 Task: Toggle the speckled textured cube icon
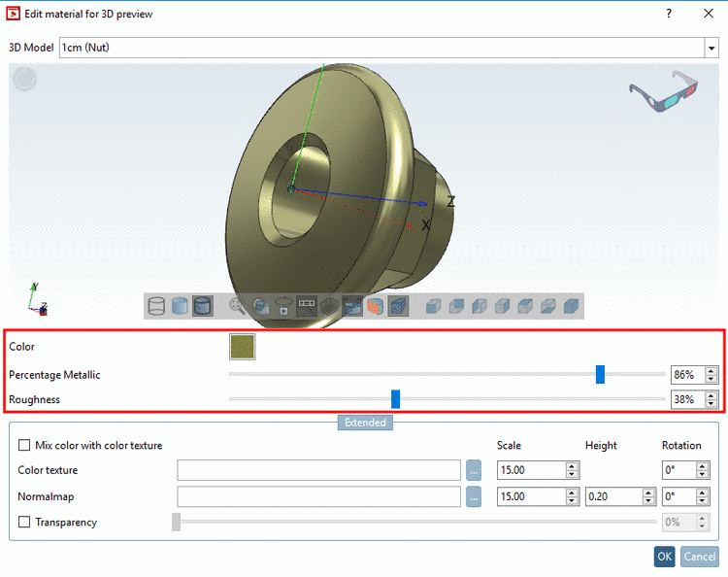[x=398, y=306]
